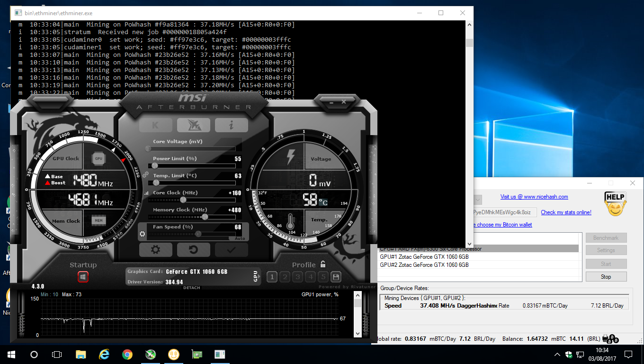This screenshot has height=364, width=644.
Task: Click the thermometer temperature icon
Action: [x=290, y=222]
